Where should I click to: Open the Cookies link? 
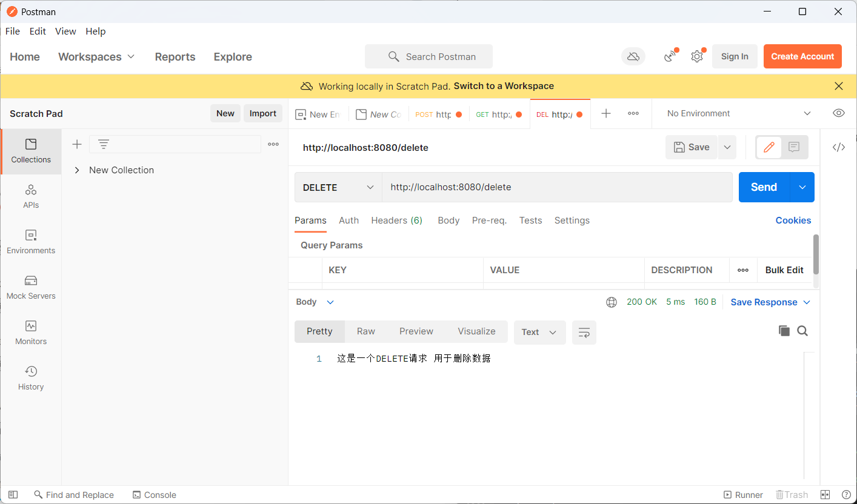[x=793, y=220]
